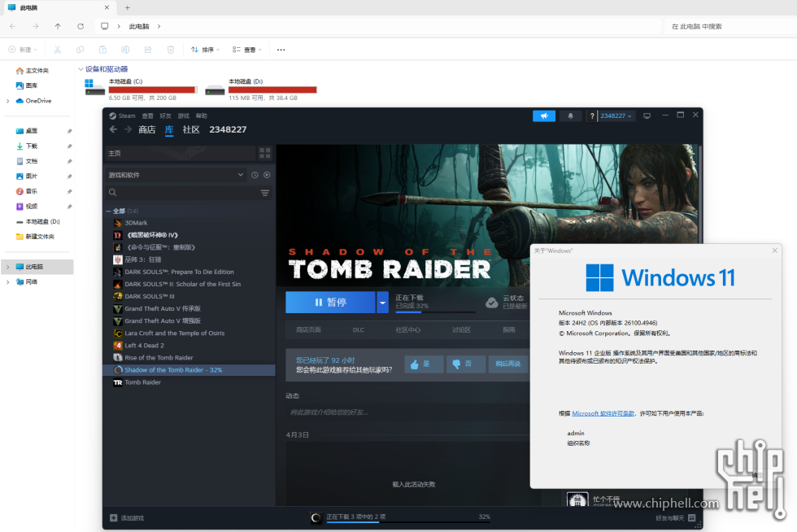The width and height of the screenshot is (797, 532).
Task: Open the Steam menu in the title bar
Action: pos(127,116)
